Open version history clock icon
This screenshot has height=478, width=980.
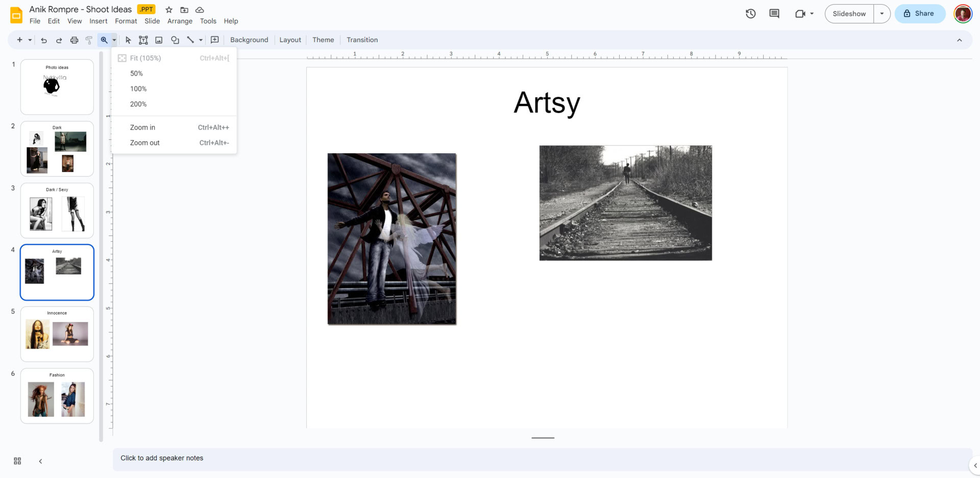(x=750, y=14)
